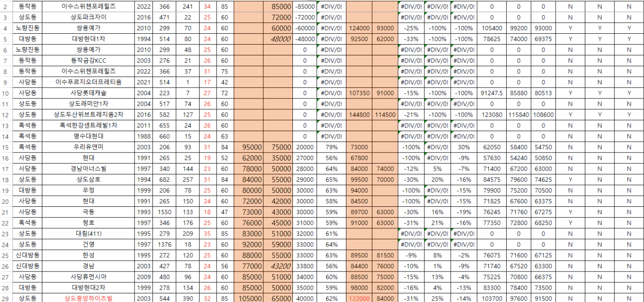The height and width of the screenshot is (302, 644).
Task: Click the '사당롯데캐슬' cell
Action: tap(88, 92)
